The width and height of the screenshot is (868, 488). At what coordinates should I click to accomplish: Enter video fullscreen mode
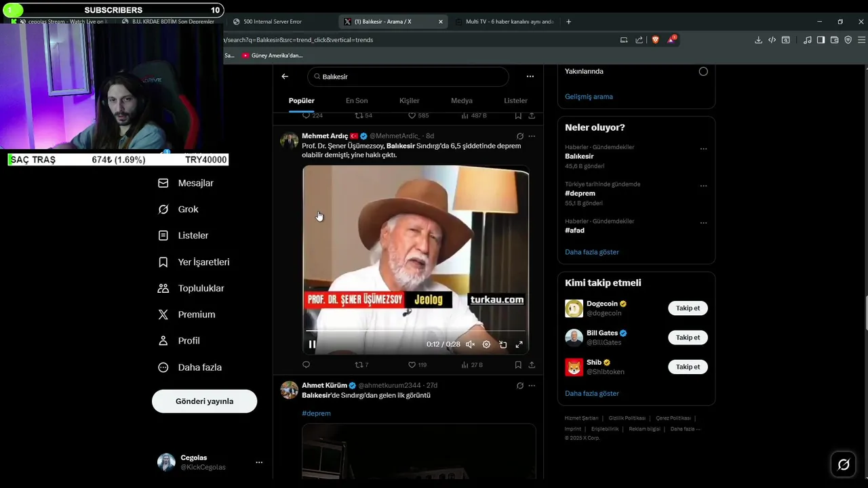pos(519,344)
